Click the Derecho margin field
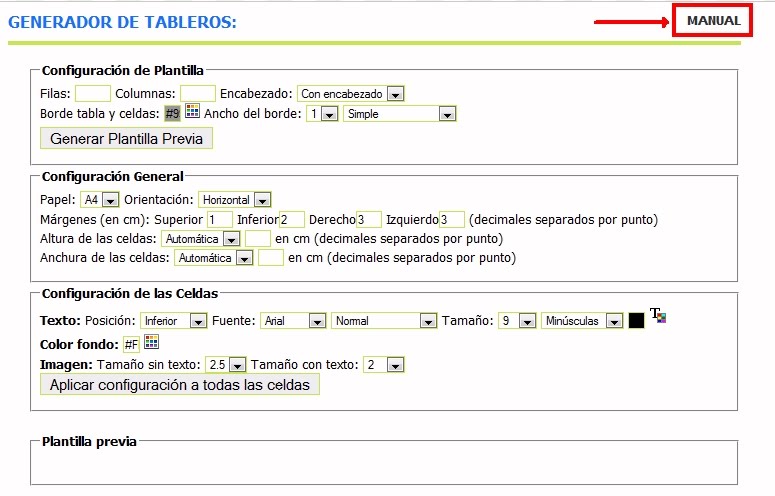Viewport: 775px width, 496px height. click(x=369, y=219)
